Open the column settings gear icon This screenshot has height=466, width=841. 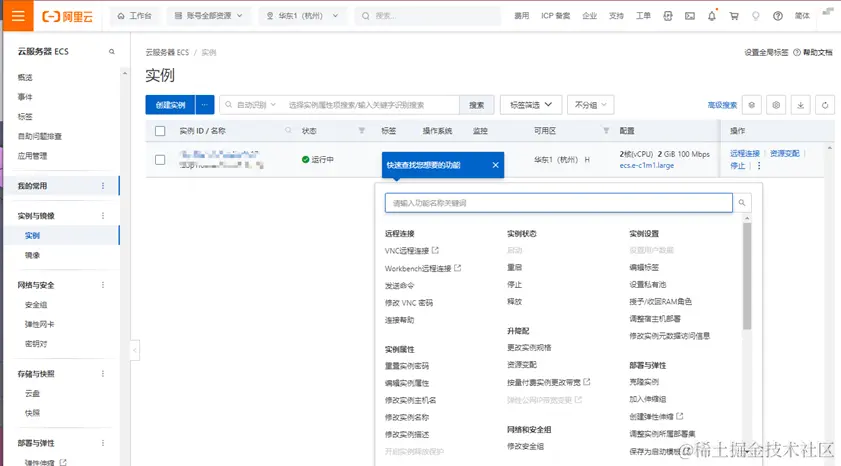[776, 105]
